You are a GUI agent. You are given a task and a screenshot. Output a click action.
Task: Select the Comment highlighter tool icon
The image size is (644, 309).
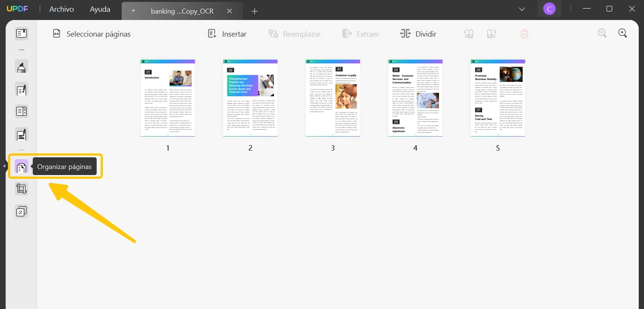click(21, 67)
